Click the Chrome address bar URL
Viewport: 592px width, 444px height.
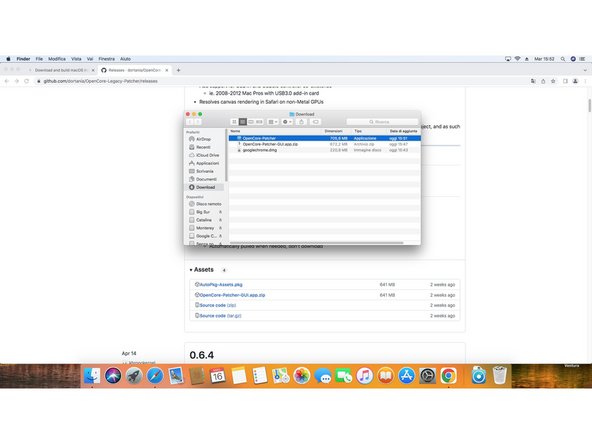click(x=100, y=81)
